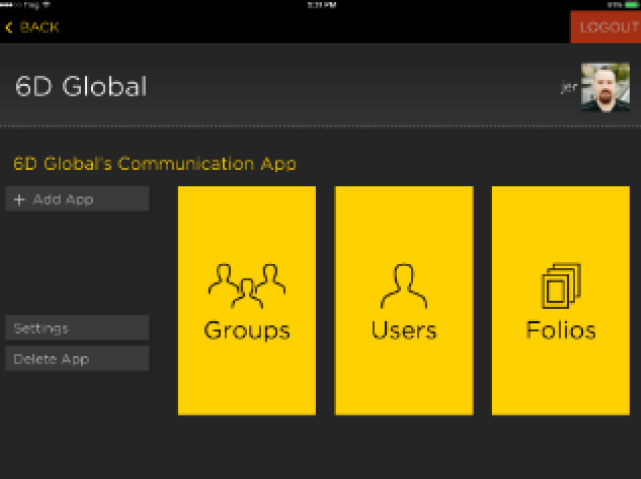Click the single-person Users icon
This screenshot has height=479, width=641.
tap(404, 285)
